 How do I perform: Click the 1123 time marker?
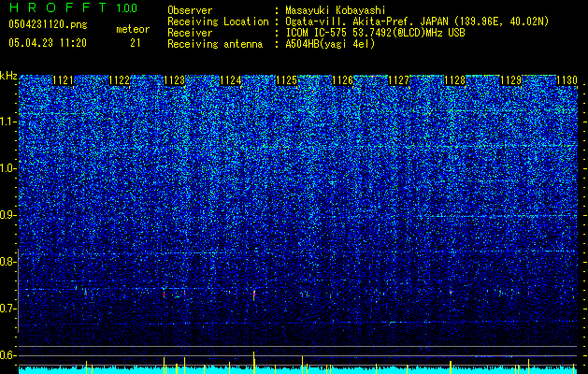click(175, 80)
